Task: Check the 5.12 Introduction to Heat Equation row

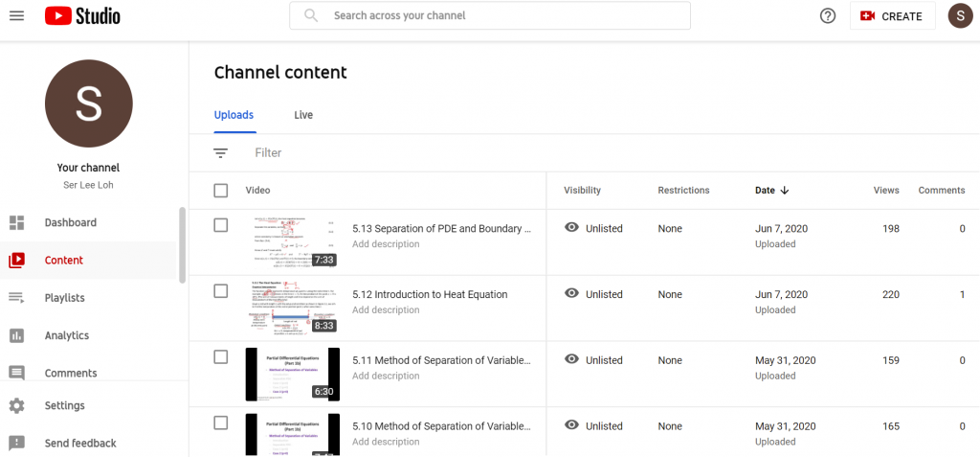Action: pyautogui.click(x=221, y=291)
